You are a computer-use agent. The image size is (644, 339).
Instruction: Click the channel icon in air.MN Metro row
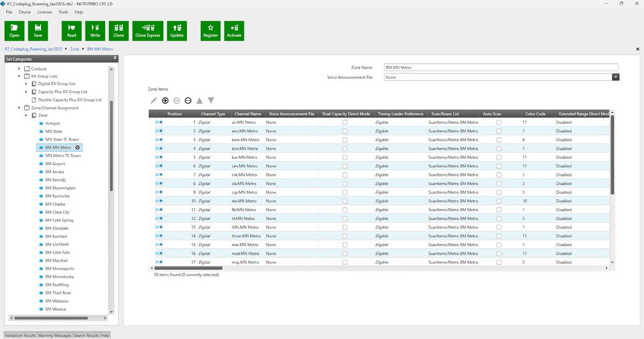click(159, 122)
